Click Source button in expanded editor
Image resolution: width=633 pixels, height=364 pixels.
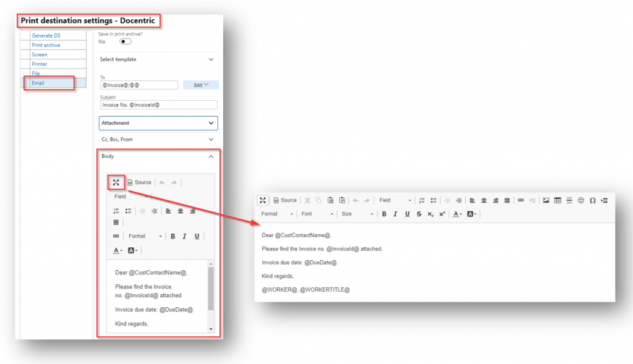[x=285, y=200]
